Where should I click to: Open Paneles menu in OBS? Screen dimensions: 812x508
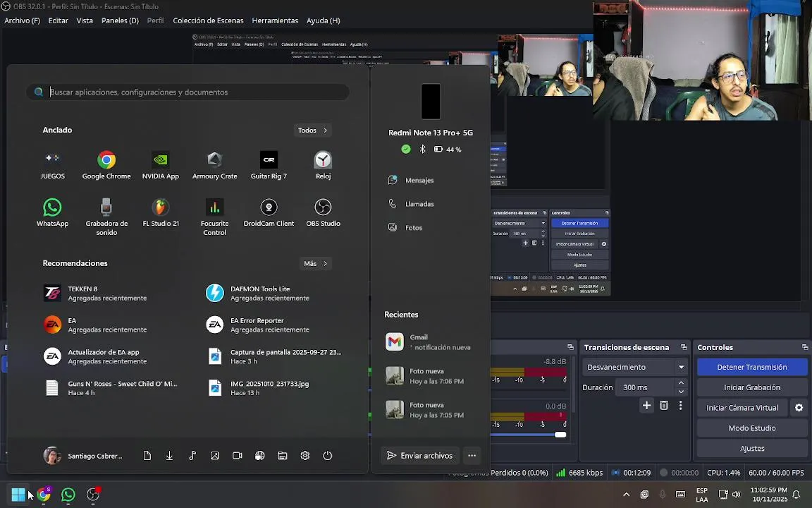point(120,20)
